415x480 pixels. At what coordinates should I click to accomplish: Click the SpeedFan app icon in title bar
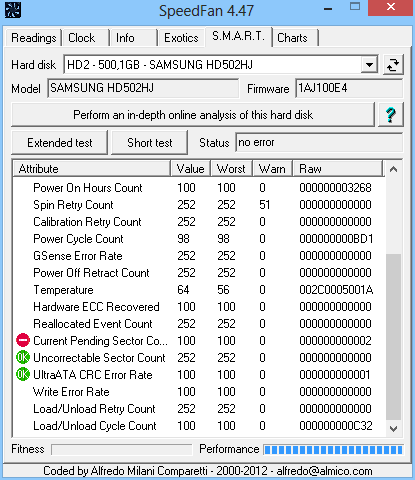[13, 10]
